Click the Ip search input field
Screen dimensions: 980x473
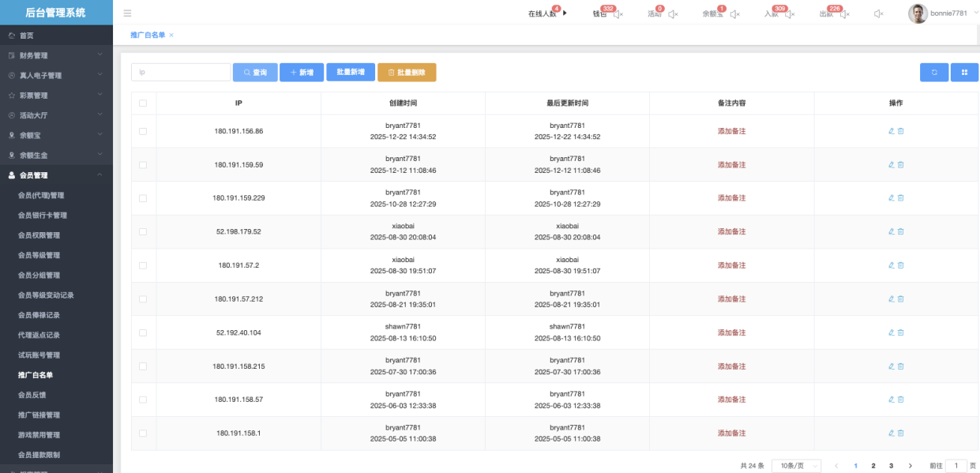[180, 72]
